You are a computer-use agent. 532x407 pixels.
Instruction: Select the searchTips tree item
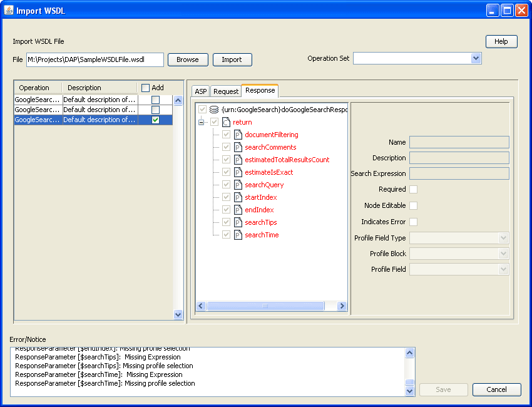(x=261, y=223)
